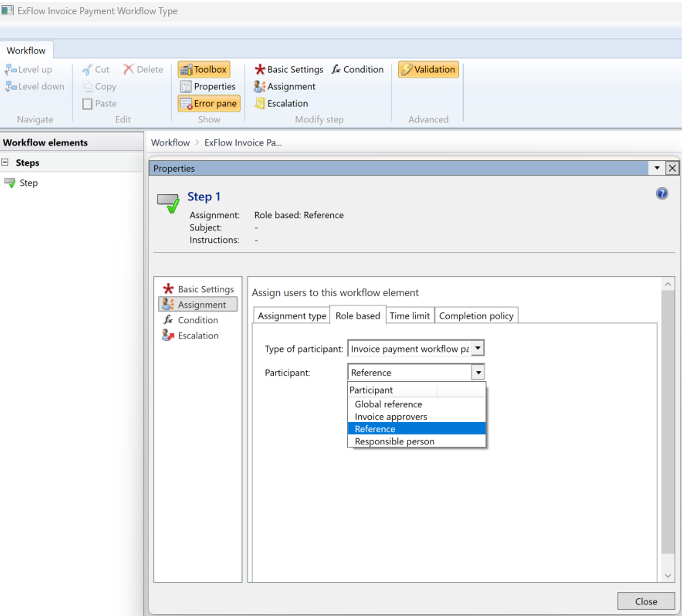Toggle the Toolbox pane button
This screenshot has height=616, width=682.
point(204,69)
